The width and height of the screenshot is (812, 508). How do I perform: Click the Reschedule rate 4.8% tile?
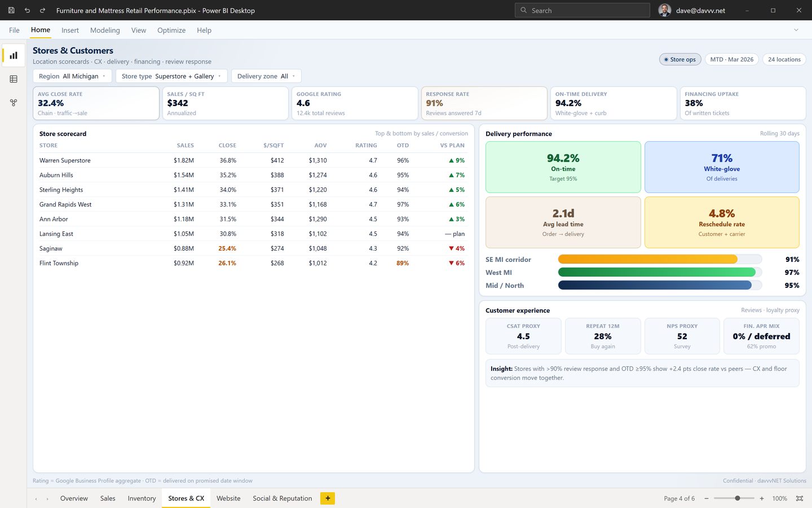pos(722,222)
